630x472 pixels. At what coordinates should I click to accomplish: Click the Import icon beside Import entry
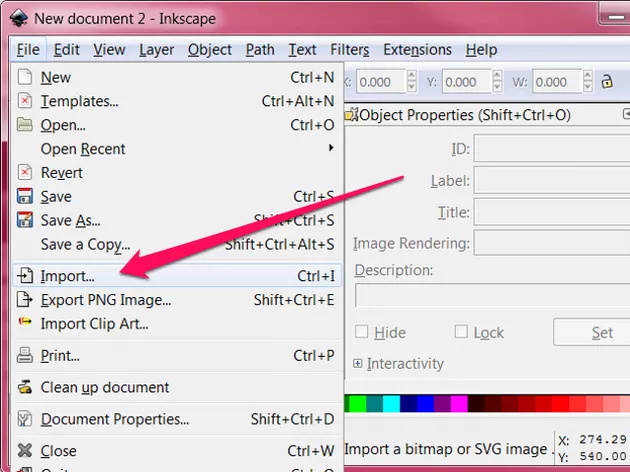[25, 275]
